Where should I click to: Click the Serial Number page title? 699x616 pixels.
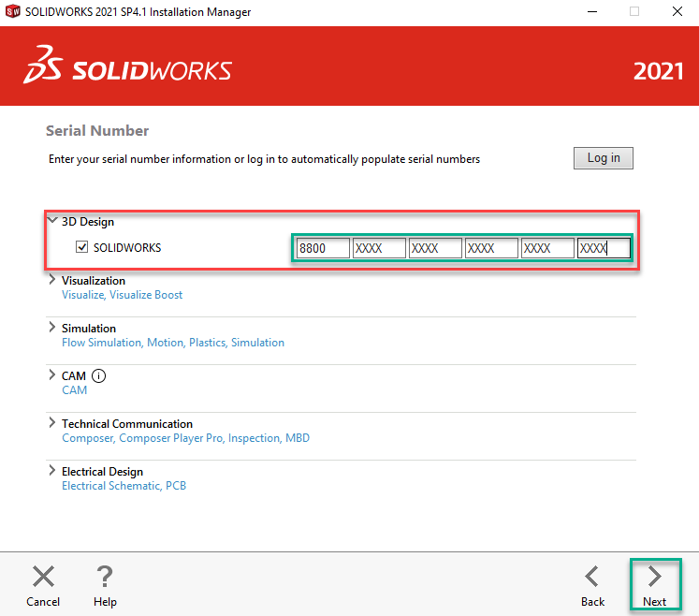[97, 131]
